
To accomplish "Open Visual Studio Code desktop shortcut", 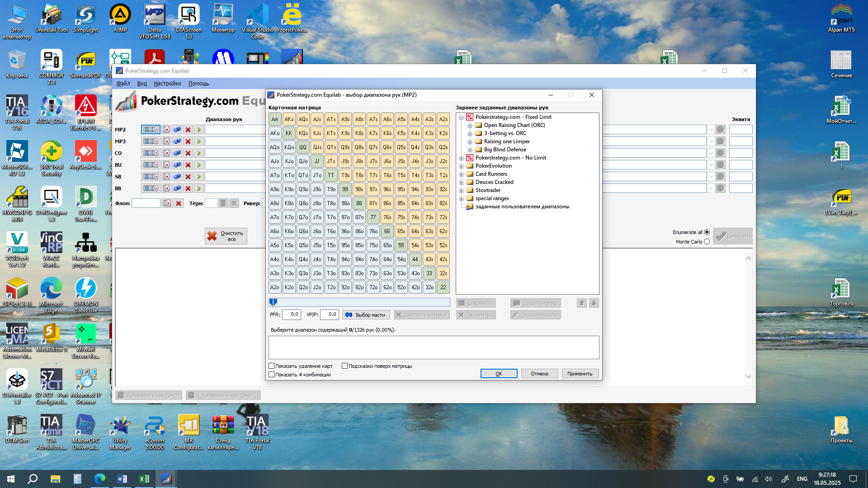I will 257,21.
